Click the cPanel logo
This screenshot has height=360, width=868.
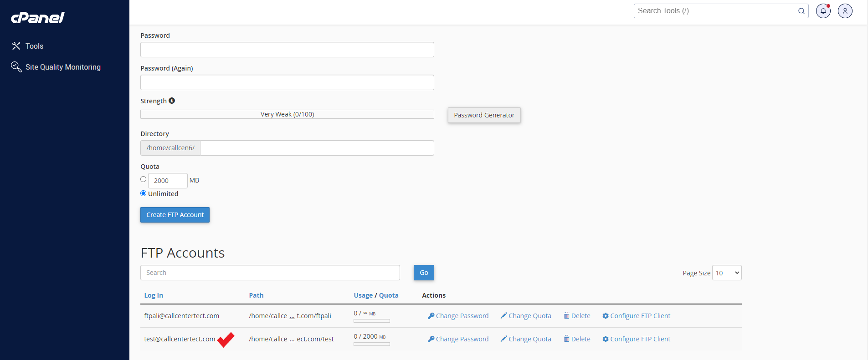click(x=38, y=18)
